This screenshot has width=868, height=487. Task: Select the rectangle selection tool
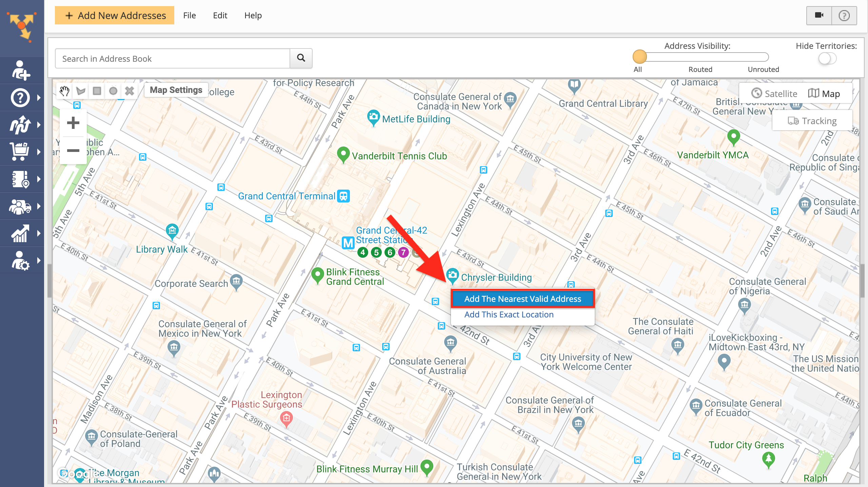(x=97, y=90)
